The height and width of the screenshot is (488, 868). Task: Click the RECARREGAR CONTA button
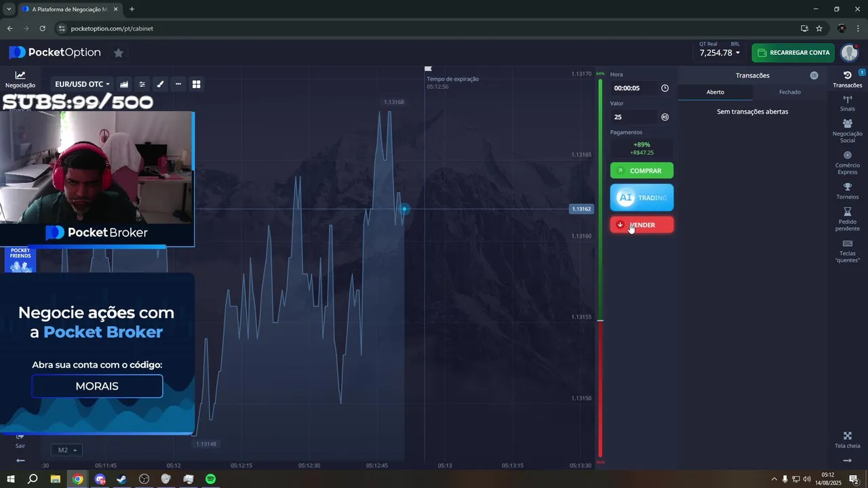point(793,53)
